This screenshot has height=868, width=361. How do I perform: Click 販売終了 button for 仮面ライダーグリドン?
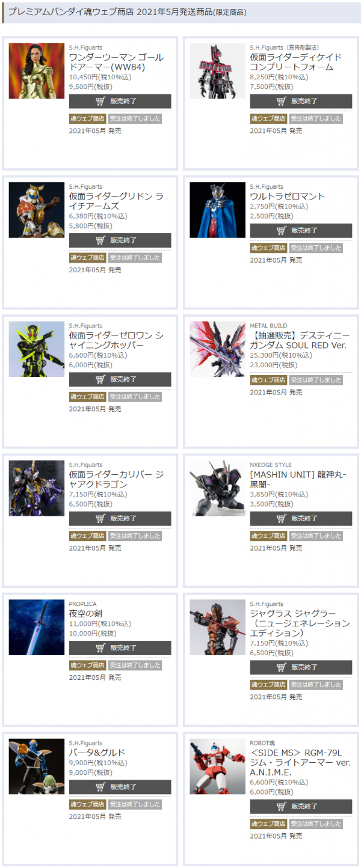click(x=120, y=240)
